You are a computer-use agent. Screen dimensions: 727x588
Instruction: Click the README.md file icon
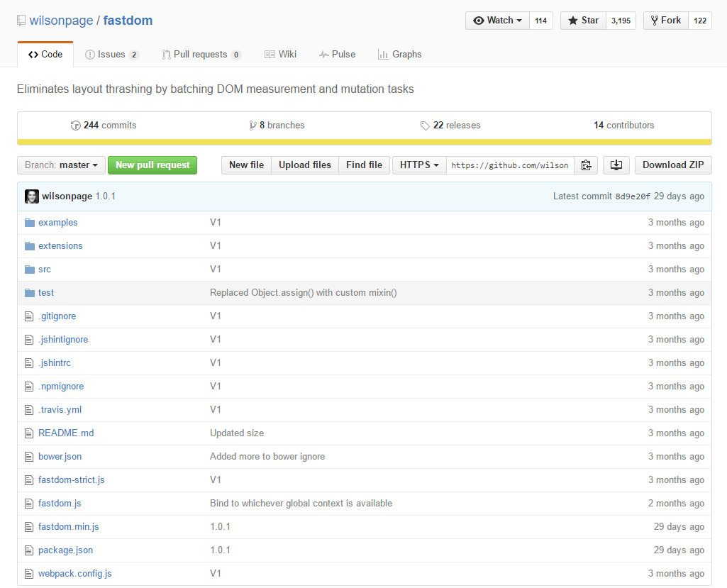point(29,433)
